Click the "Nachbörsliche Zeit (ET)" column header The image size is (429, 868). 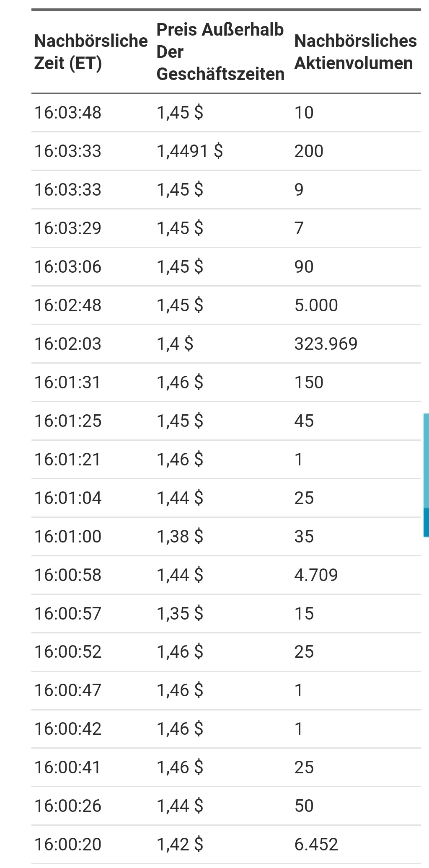pyautogui.click(x=90, y=52)
